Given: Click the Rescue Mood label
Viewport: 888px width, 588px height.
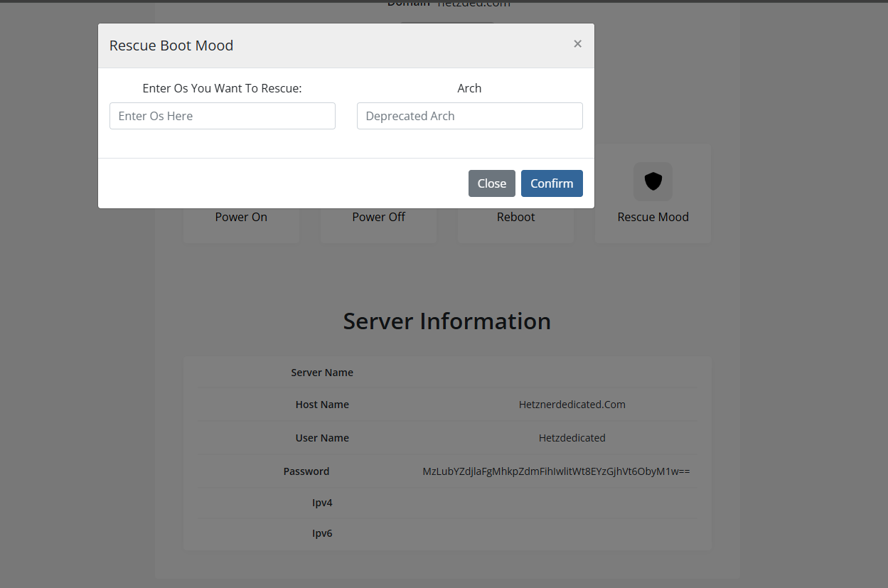Looking at the screenshot, I should pos(653,218).
